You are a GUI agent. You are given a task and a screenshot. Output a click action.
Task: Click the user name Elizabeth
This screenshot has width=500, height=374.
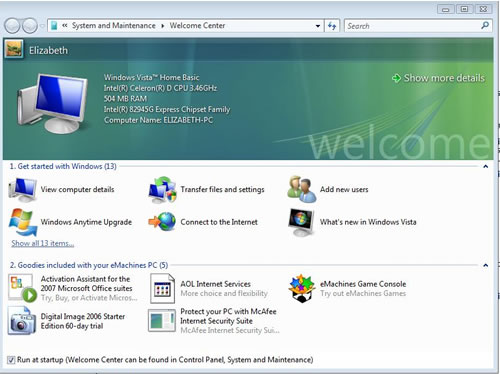(48, 50)
